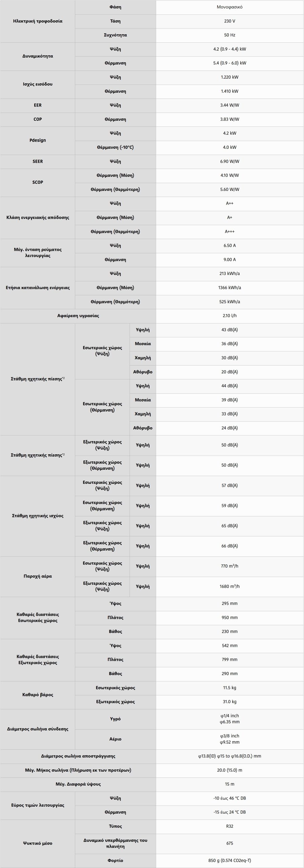The width and height of the screenshot is (304, 868).
Task: Select the '1366 kWh/a' consumption value
Action: 229,288
